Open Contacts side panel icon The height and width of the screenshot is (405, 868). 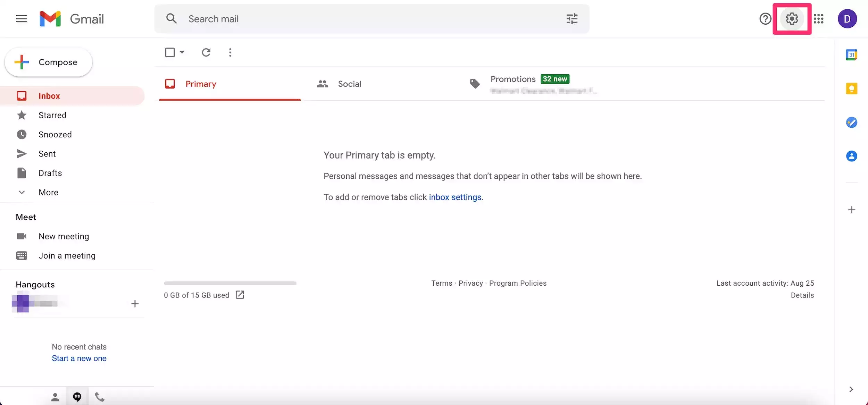point(851,156)
